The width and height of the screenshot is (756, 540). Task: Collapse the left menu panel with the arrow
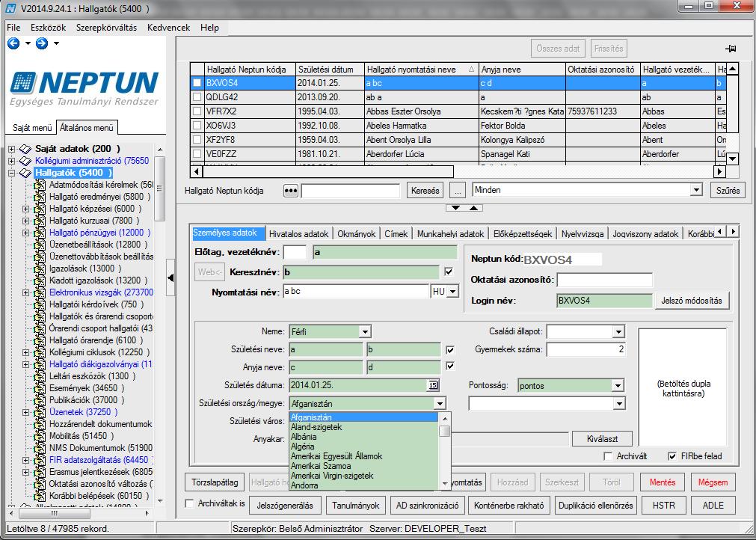(170, 277)
